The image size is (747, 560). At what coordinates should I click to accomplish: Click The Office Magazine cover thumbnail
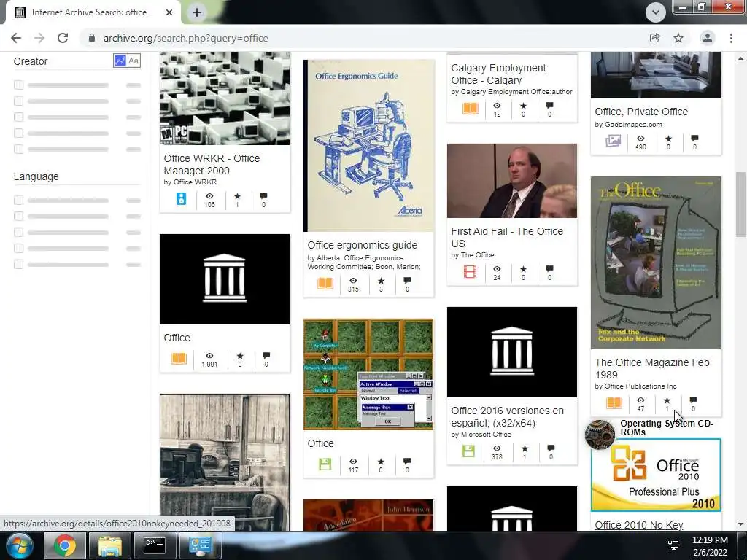tap(656, 262)
